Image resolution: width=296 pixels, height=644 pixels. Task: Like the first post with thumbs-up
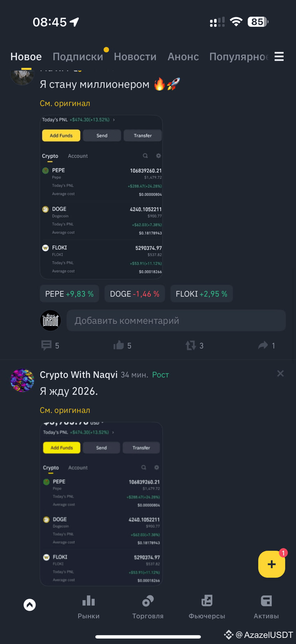coord(119,345)
